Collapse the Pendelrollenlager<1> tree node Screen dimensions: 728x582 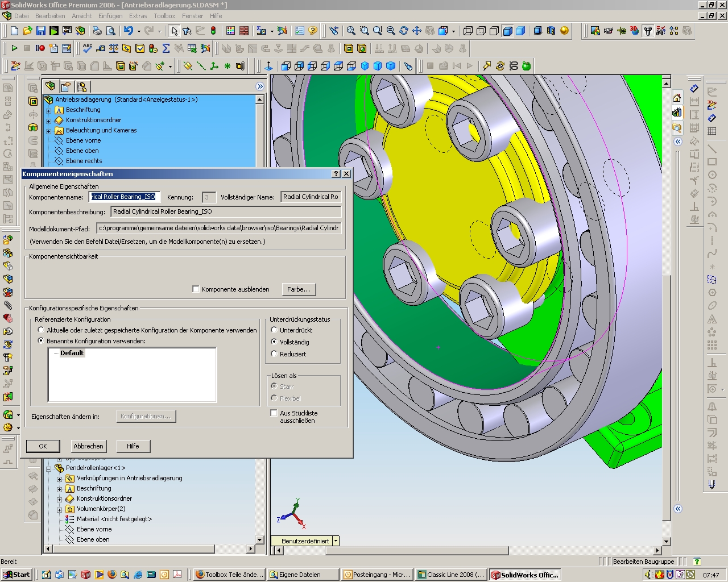(49, 468)
